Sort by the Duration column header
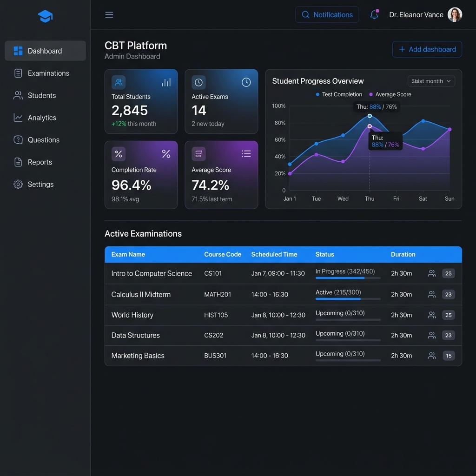Image resolution: width=476 pixels, height=476 pixels. (403, 254)
